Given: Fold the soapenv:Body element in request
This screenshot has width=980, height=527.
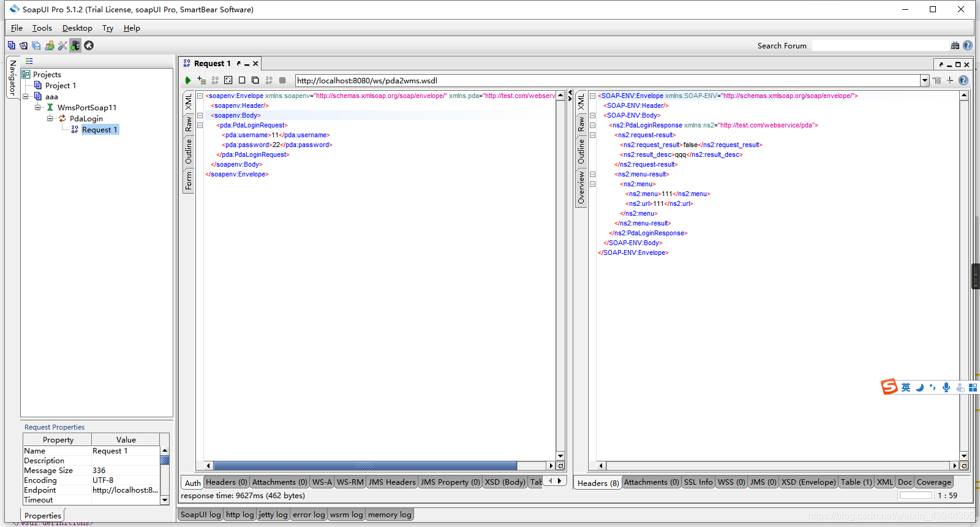Looking at the screenshot, I should point(200,115).
